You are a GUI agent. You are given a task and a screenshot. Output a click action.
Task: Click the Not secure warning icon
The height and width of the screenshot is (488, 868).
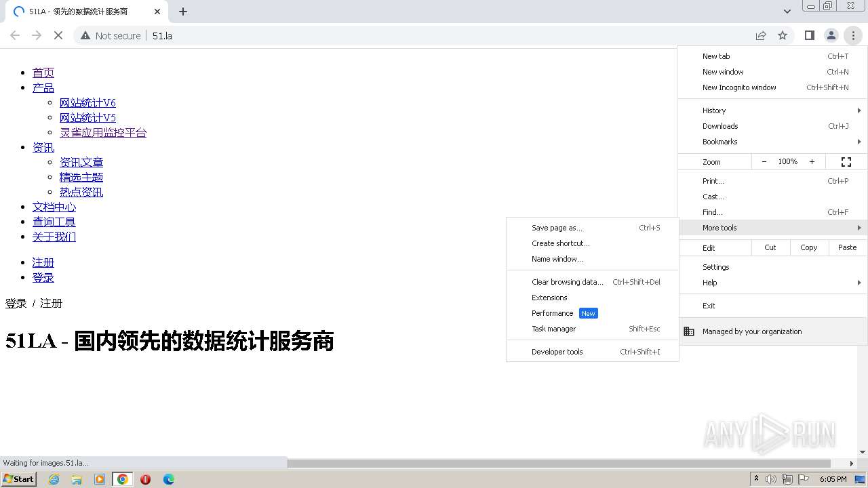tap(85, 35)
